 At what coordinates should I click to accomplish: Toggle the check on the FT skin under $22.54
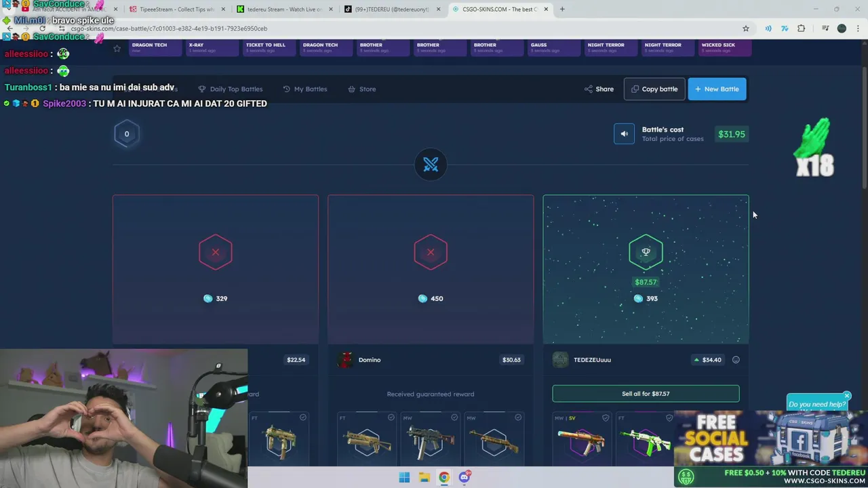(303, 418)
